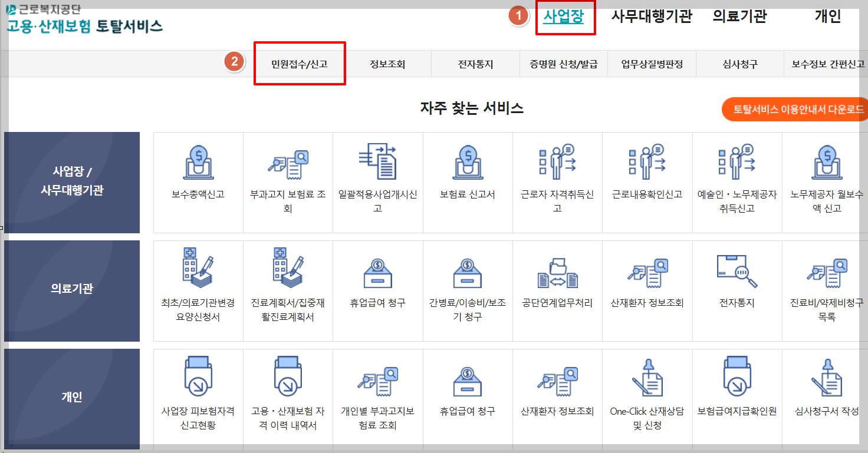The height and width of the screenshot is (453, 868).
Task: Switch to the 민원접수/신고 tab
Action: click(300, 63)
